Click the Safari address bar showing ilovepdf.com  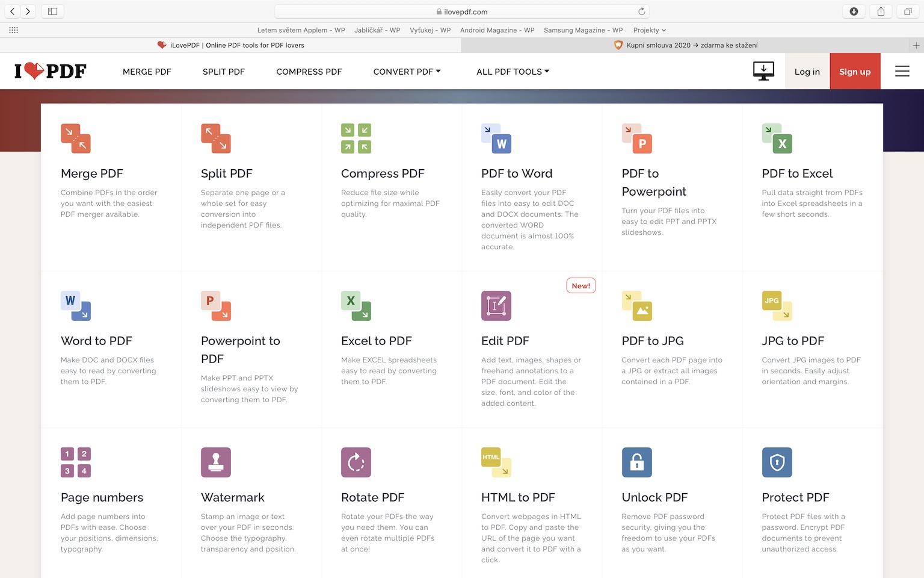tap(461, 11)
